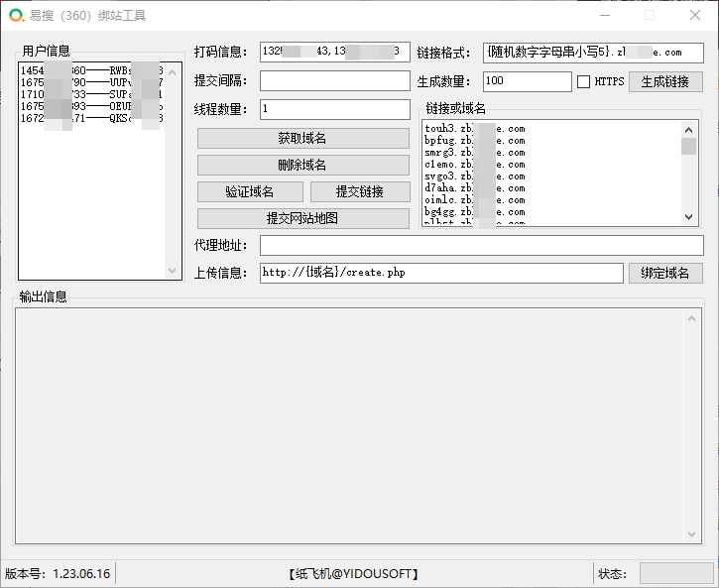Click the 绑定域名 button
719x588 pixels.
tap(665, 273)
